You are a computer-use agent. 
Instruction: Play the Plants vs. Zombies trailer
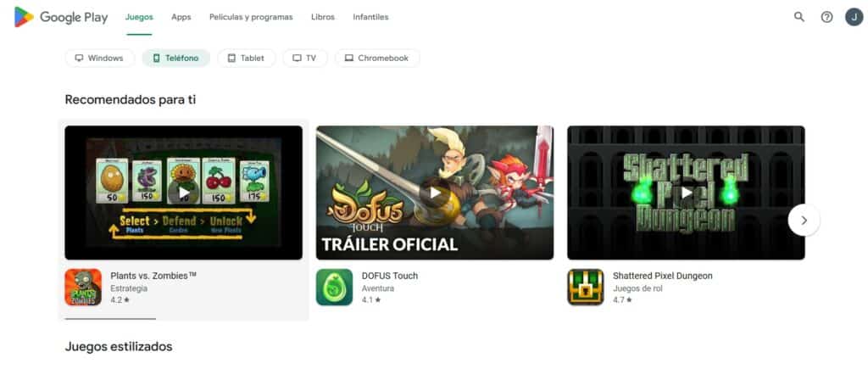point(184,193)
